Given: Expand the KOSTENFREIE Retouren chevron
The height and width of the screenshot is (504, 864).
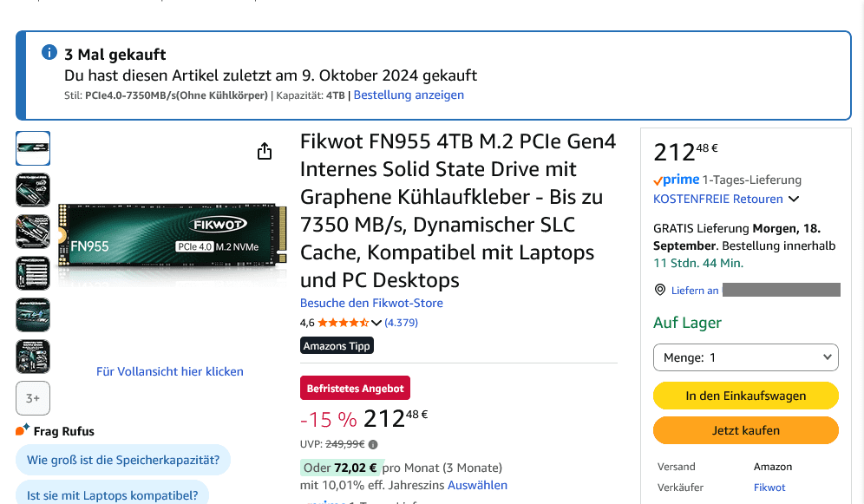Looking at the screenshot, I should [792, 200].
